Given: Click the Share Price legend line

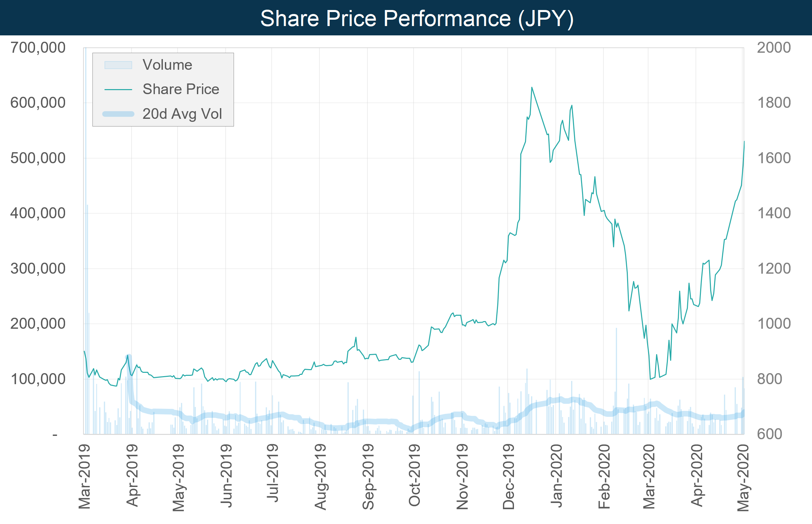Looking at the screenshot, I should [x=118, y=89].
